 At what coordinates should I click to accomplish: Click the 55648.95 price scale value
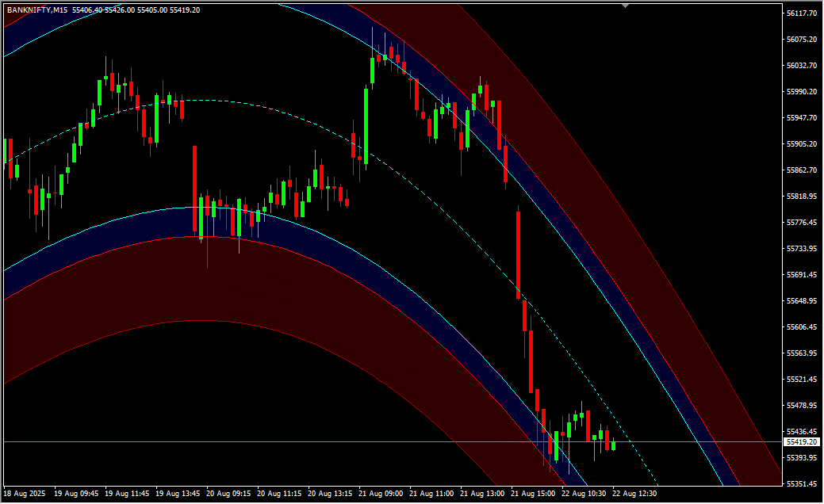click(801, 301)
